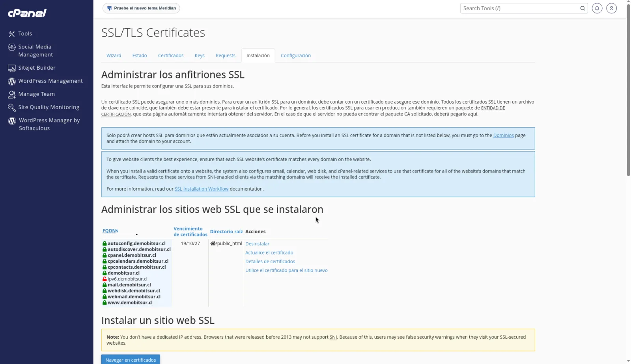Open the Certificados tab
Screen dimensions: 631x364
pos(171,56)
